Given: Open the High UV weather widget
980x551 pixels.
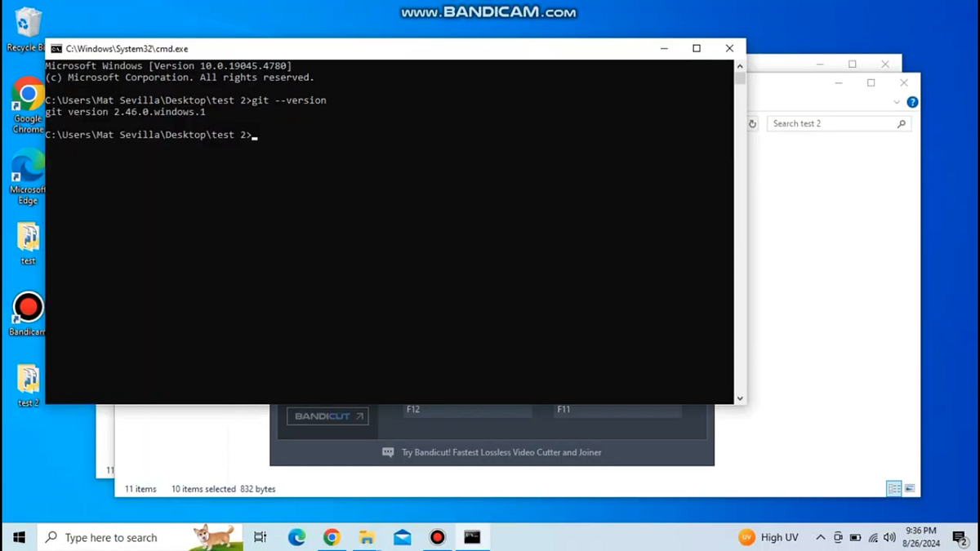Looking at the screenshot, I should (768, 537).
